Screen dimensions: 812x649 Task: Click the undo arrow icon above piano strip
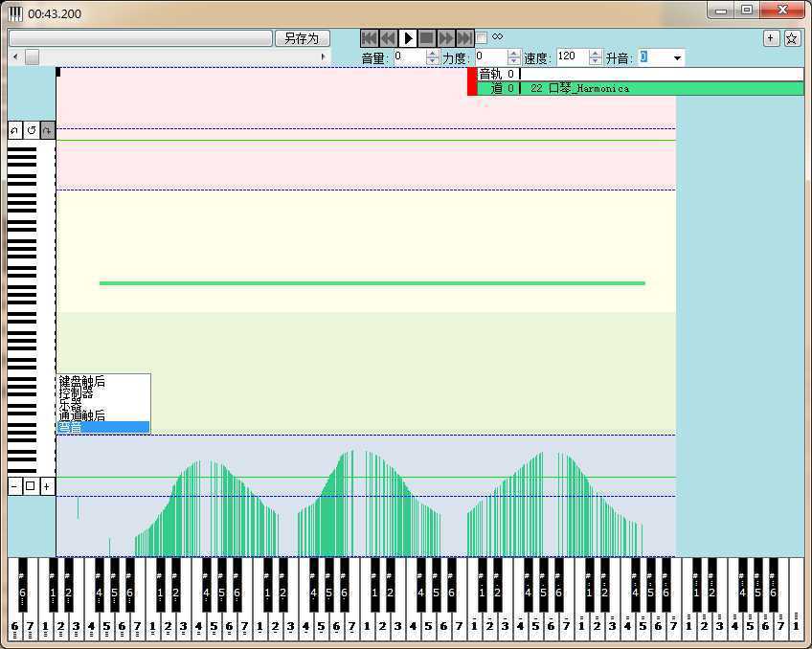point(15,130)
